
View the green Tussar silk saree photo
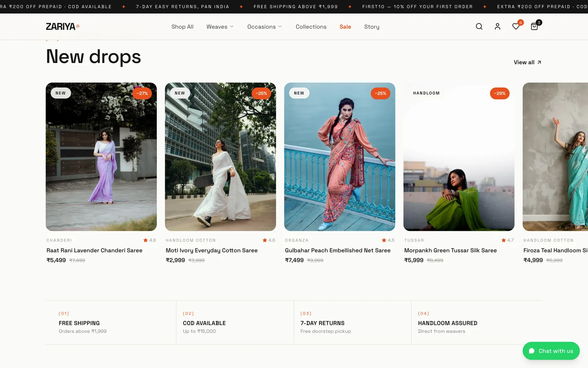[x=459, y=157]
